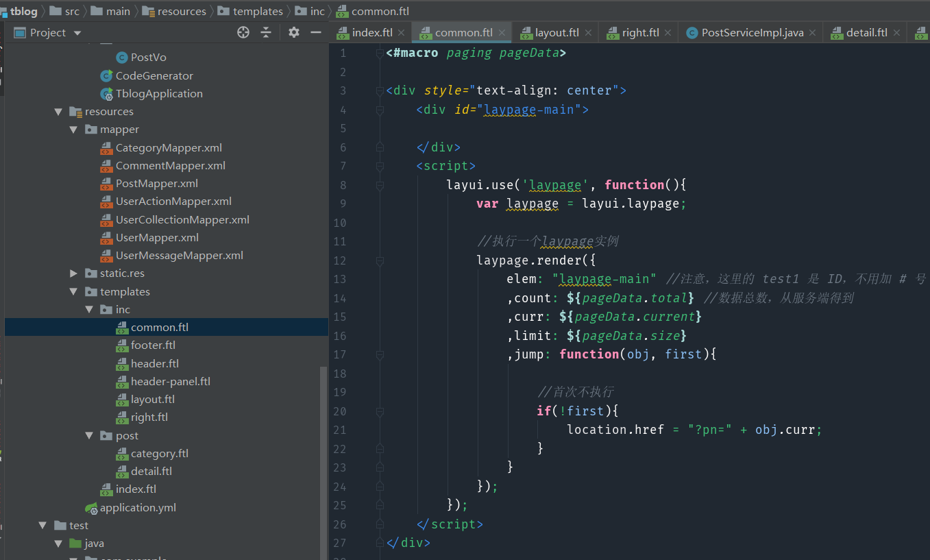Click resources in breadcrumb path
This screenshot has height=560, width=930.
pyautogui.click(x=182, y=11)
